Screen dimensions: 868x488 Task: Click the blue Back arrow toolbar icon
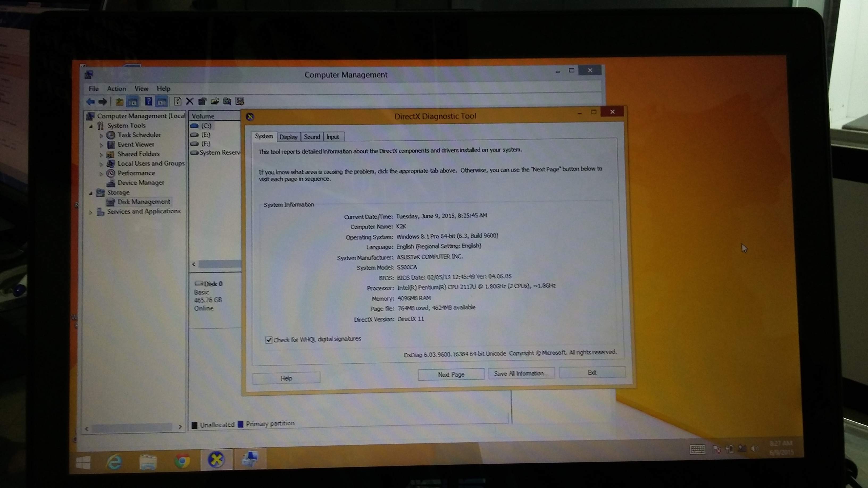click(90, 101)
